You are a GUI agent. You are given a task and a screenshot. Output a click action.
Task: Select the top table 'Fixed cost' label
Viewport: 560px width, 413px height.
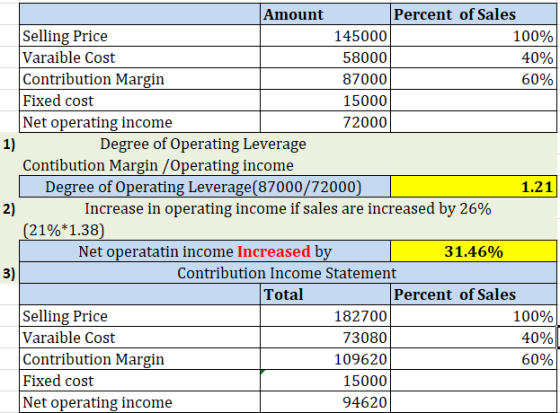140,100
